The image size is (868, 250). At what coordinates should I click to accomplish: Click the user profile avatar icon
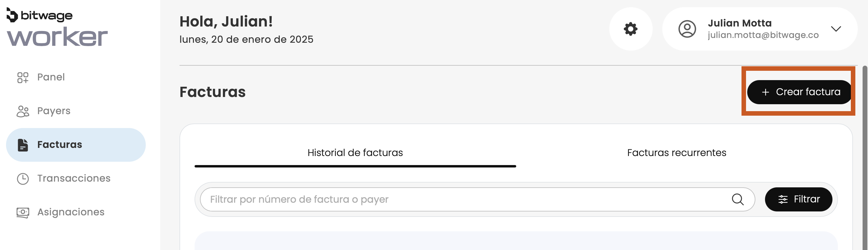point(687,29)
